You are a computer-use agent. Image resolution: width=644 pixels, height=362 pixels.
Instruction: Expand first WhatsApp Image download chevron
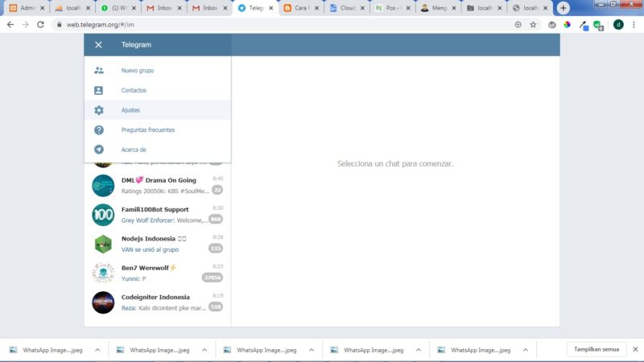pos(97,350)
